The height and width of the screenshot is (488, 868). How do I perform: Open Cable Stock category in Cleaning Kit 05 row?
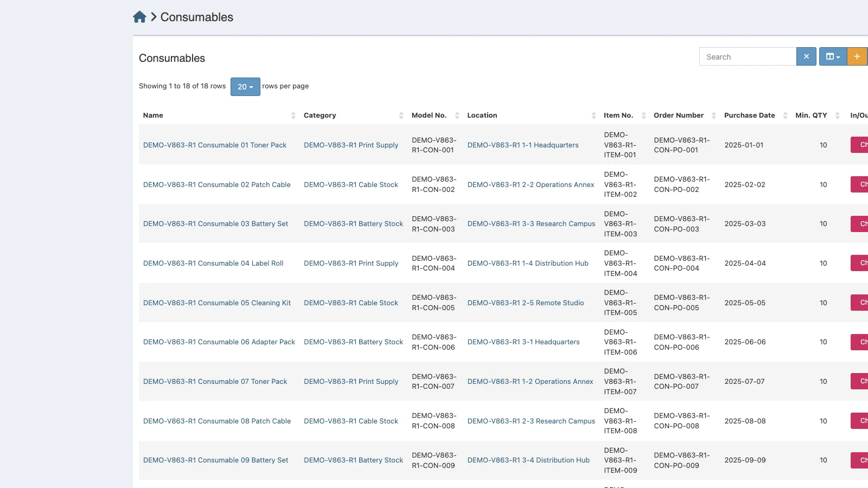[x=351, y=303]
